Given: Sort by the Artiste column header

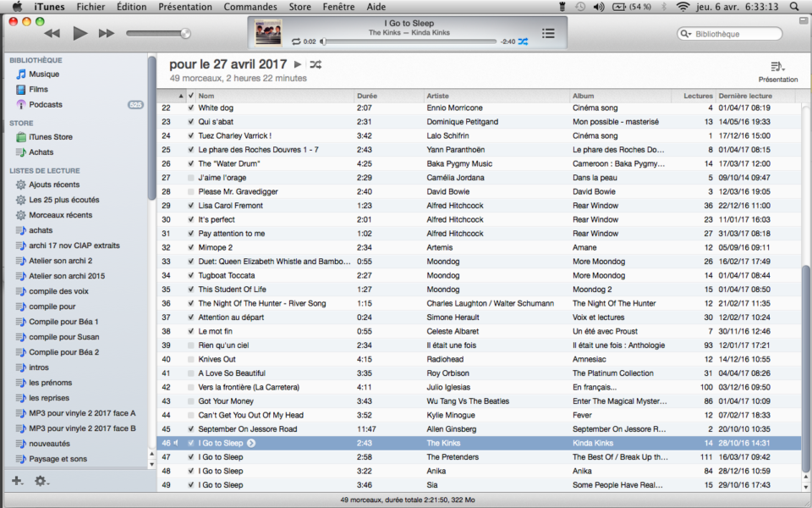Looking at the screenshot, I should [x=497, y=96].
